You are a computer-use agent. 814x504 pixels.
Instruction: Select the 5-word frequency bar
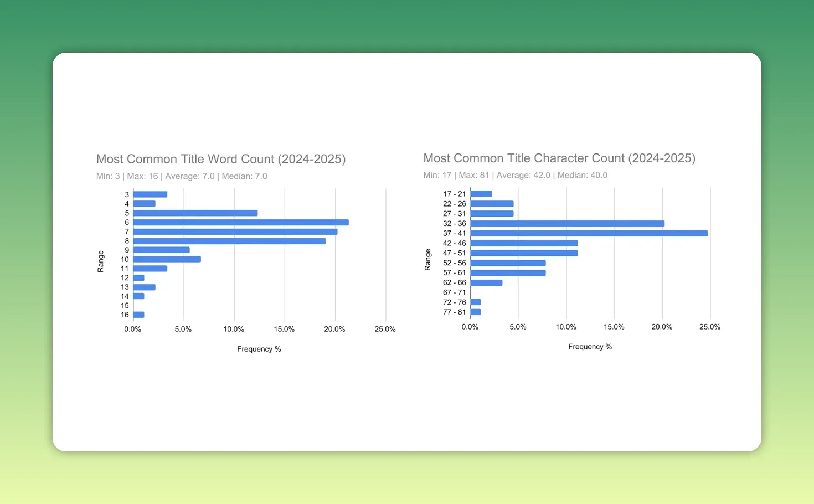click(x=195, y=213)
